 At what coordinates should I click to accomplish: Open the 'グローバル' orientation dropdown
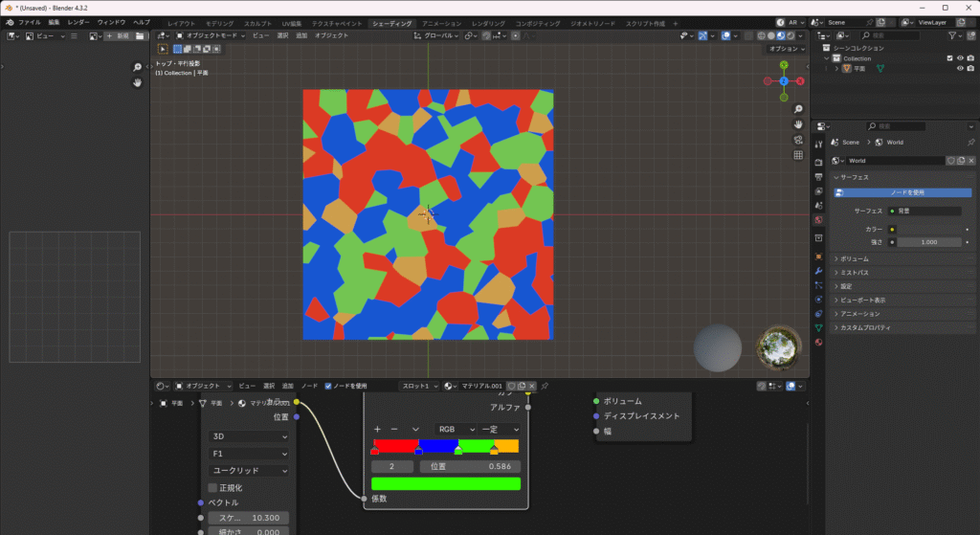[x=436, y=36]
